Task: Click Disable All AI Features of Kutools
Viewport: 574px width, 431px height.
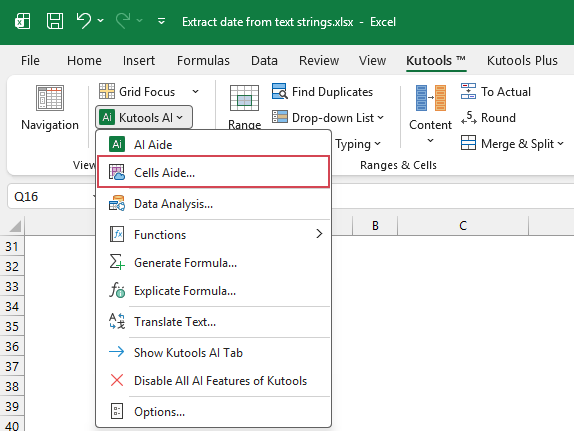Action: 213,380
